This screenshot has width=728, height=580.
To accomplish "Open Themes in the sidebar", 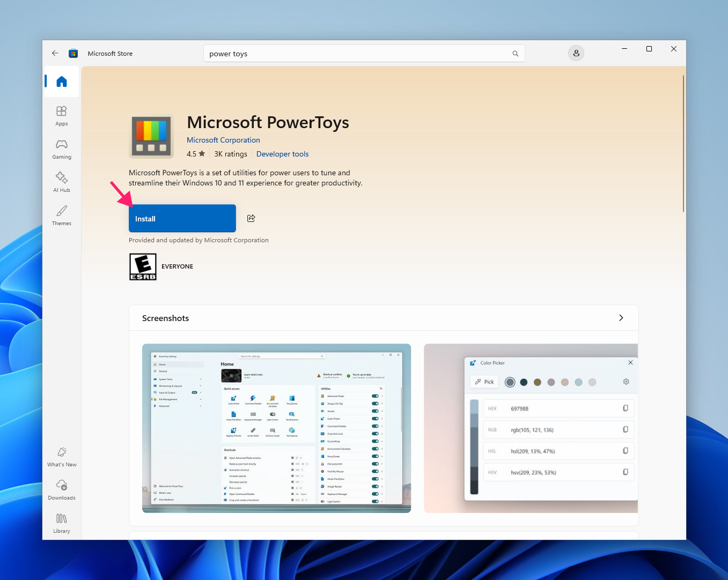I will [62, 215].
